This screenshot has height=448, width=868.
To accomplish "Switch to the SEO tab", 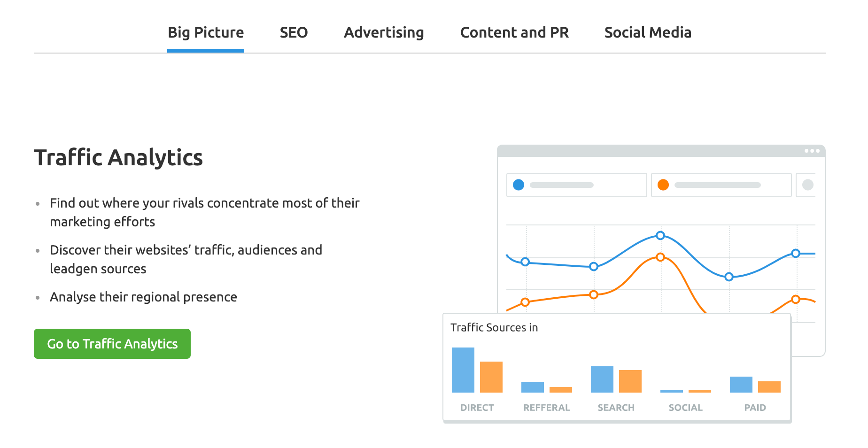I will (294, 32).
